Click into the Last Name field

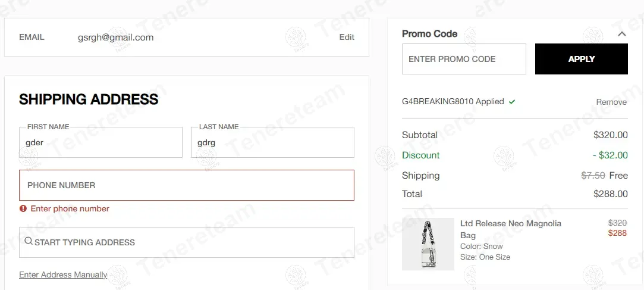[x=272, y=143]
